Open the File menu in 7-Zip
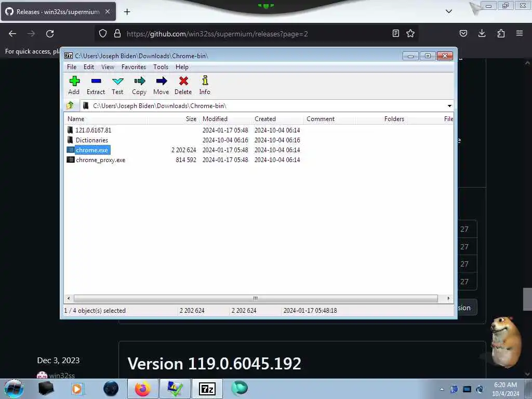Screen dimensions: 532x399 click(x=72, y=67)
